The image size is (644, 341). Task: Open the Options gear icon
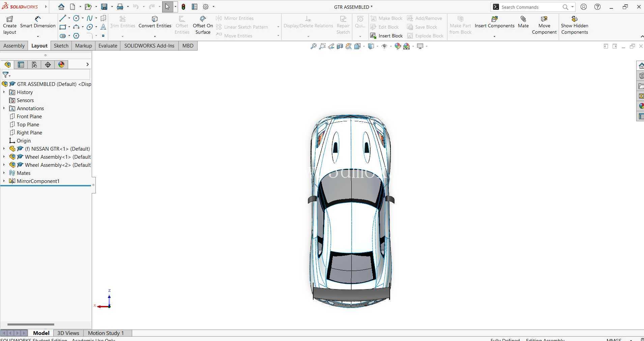pyautogui.click(x=206, y=7)
